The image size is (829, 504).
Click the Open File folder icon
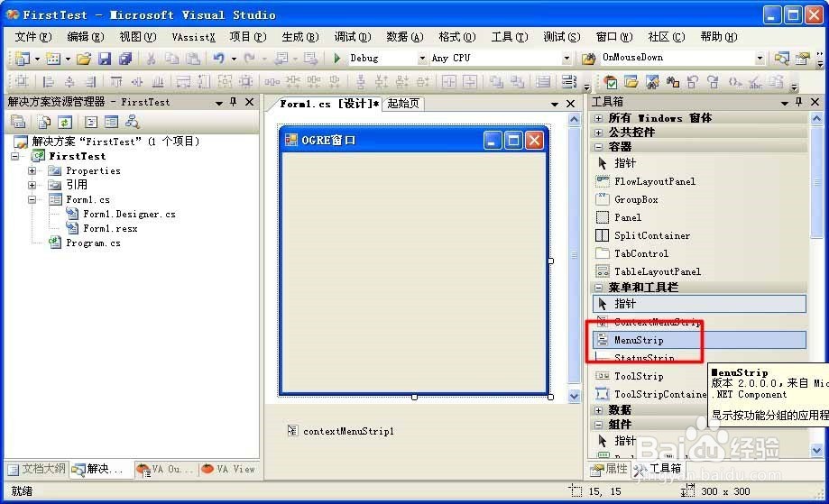tap(84, 58)
